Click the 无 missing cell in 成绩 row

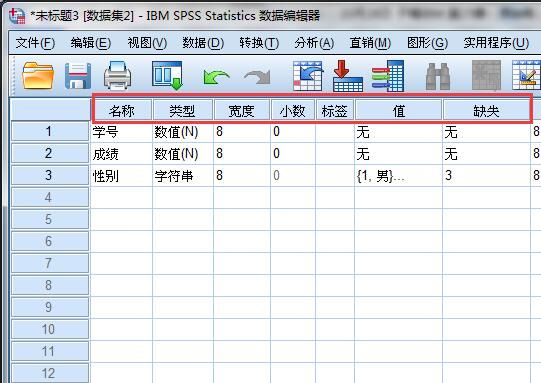point(486,154)
